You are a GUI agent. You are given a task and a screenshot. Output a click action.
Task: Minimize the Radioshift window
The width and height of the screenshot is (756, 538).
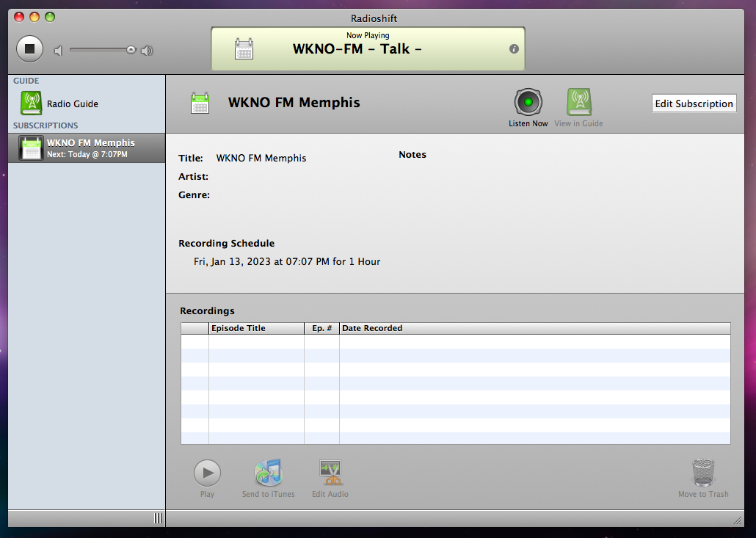(x=34, y=18)
